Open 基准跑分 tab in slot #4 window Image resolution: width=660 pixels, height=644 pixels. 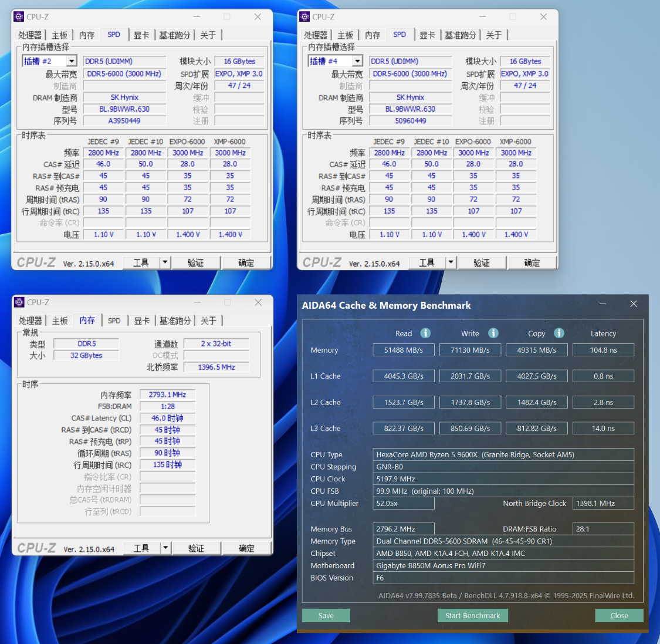[460, 35]
